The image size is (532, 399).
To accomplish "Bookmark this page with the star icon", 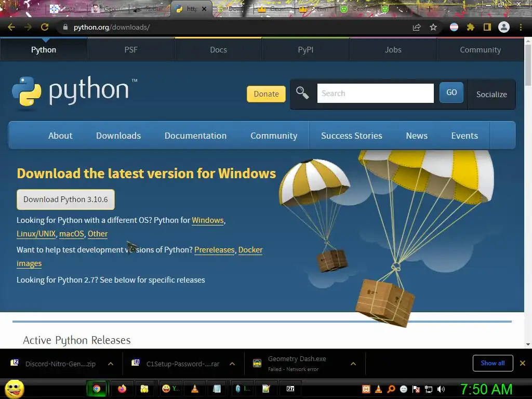I will tap(433, 28).
